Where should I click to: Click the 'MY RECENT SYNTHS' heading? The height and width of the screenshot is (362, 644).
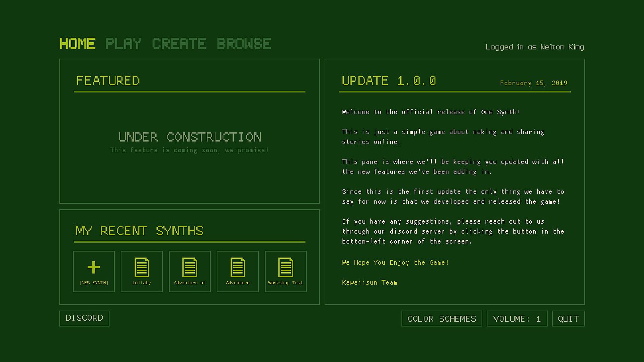pos(139,231)
